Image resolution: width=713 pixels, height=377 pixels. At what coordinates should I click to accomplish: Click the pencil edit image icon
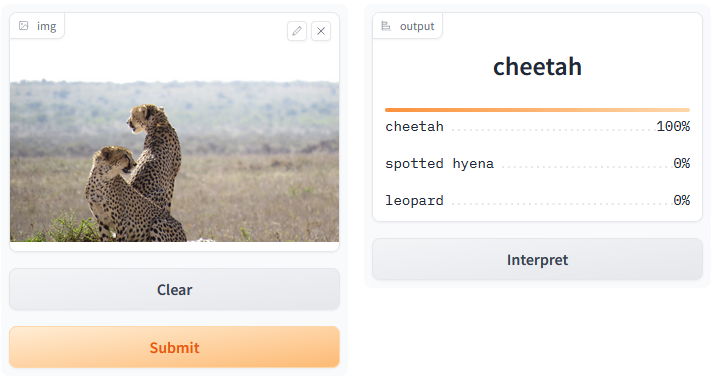[x=297, y=31]
